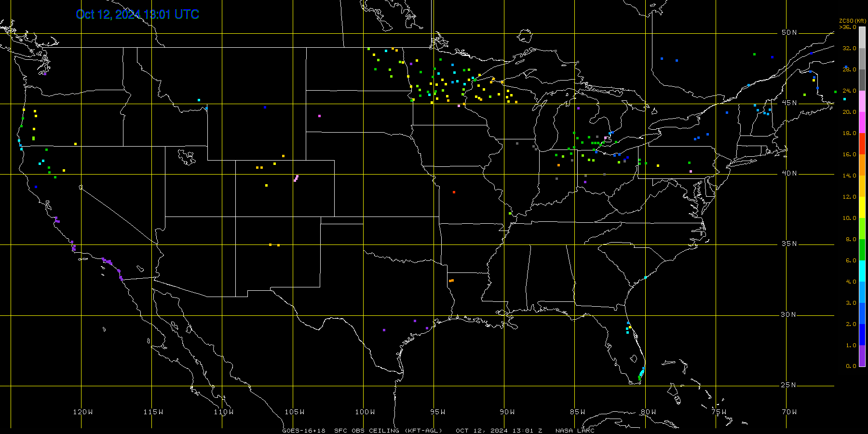The width and height of the screenshot is (868, 434).
Task: Click the '6.0' legend value
Action: pyautogui.click(x=851, y=260)
